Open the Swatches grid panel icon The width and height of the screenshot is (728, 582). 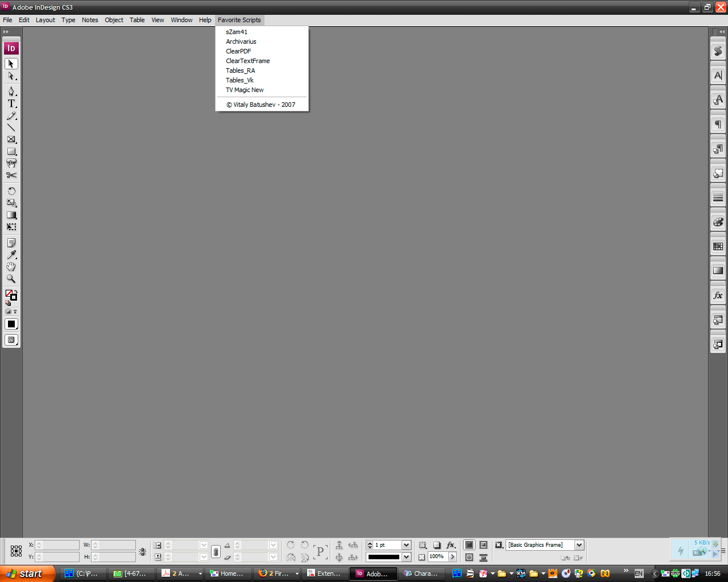point(718,247)
